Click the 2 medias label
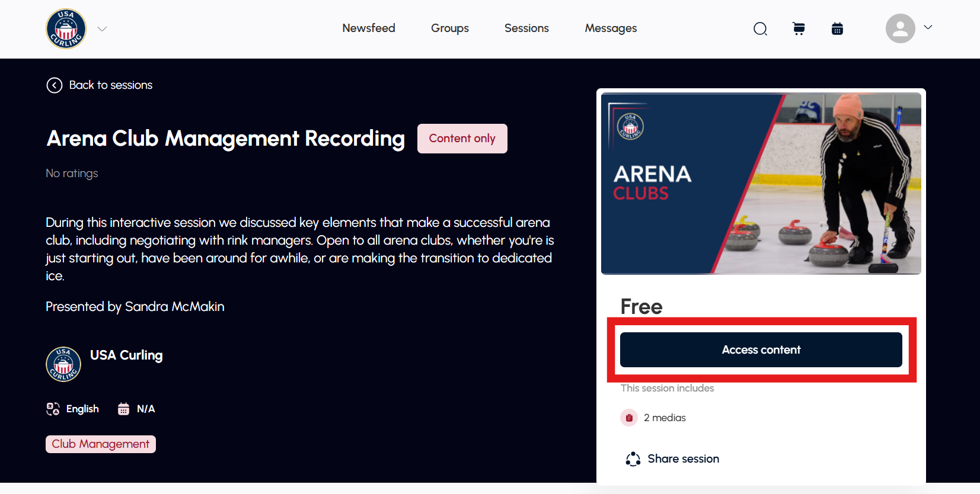This screenshot has width=980, height=494. coord(665,418)
